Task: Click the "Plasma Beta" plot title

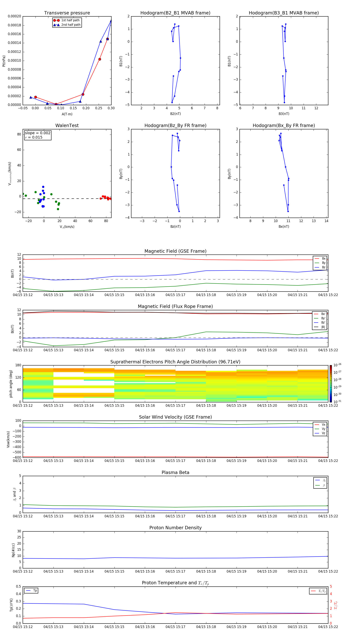Action: (x=175, y=472)
